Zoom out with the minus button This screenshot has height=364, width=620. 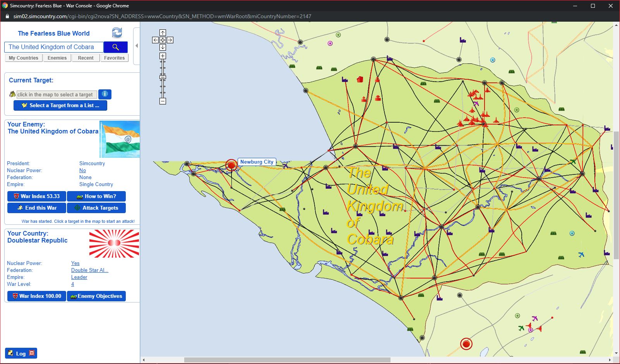pyautogui.click(x=163, y=101)
